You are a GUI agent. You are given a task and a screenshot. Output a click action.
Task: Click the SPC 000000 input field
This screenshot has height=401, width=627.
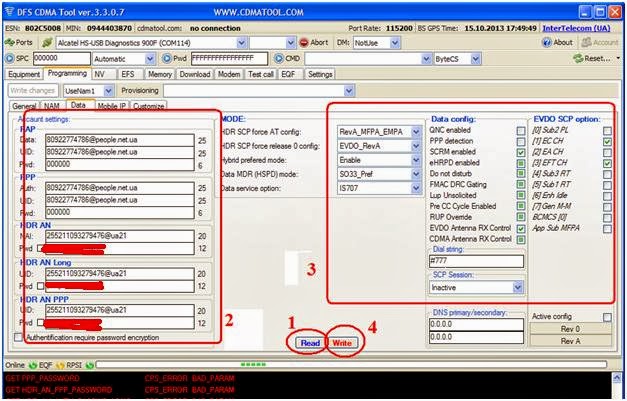tap(62, 58)
